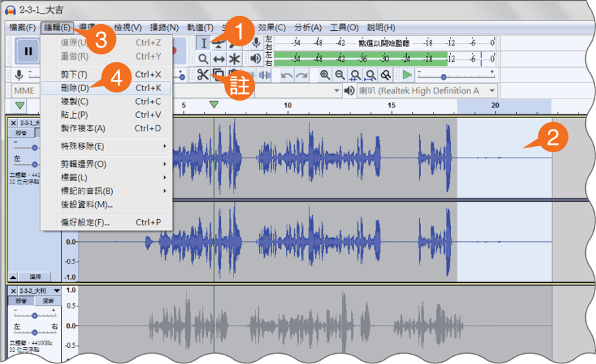The width and height of the screenshot is (596, 364).
Task: Open the Realtek playback device dropdown
Action: click(x=428, y=90)
